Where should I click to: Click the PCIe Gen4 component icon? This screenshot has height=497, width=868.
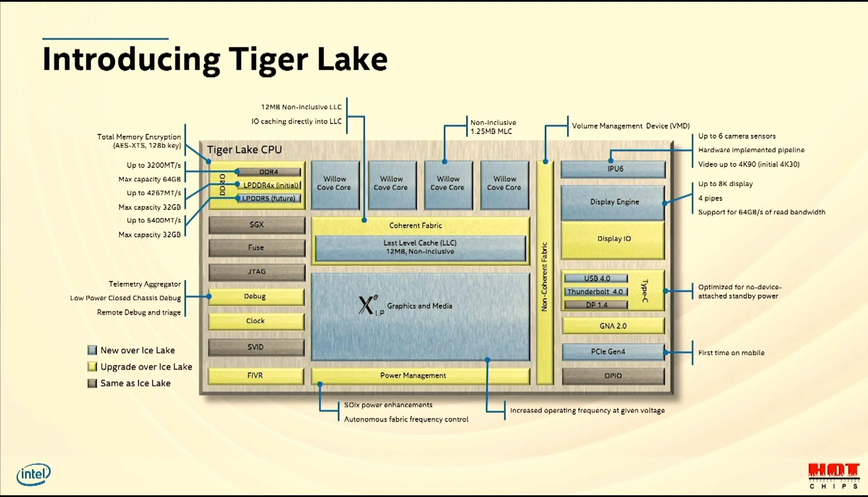pyautogui.click(x=612, y=352)
